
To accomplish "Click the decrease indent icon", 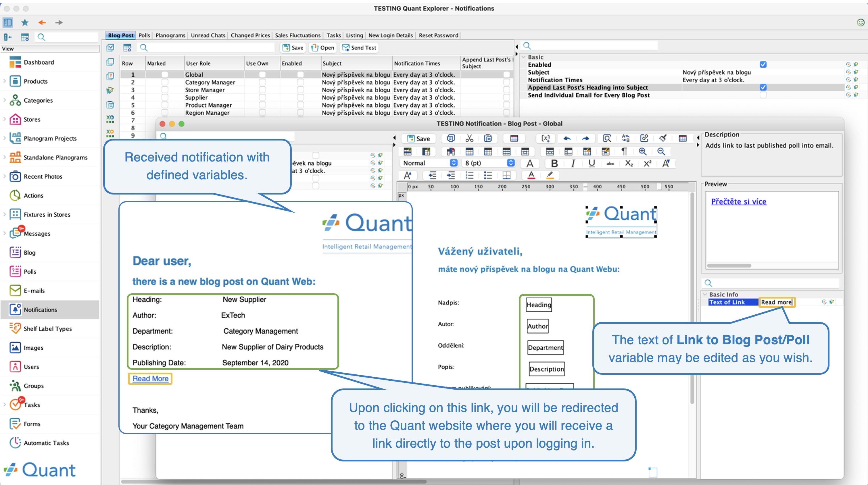I will [x=432, y=175].
